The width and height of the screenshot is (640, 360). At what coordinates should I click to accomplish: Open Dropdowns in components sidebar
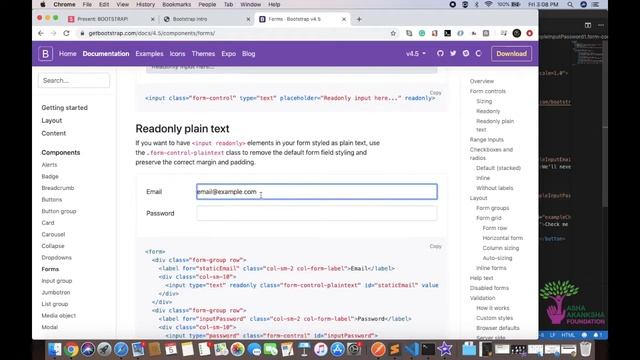(57, 258)
